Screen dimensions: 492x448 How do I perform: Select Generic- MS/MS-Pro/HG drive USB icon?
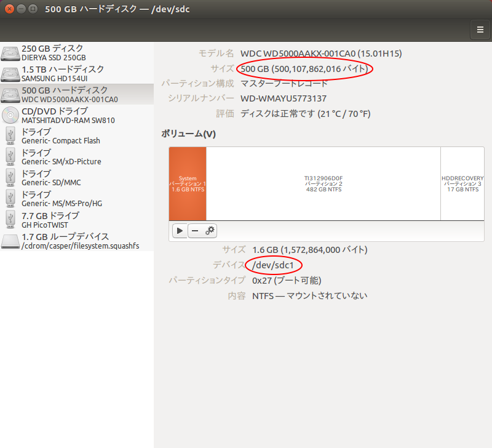(10, 199)
